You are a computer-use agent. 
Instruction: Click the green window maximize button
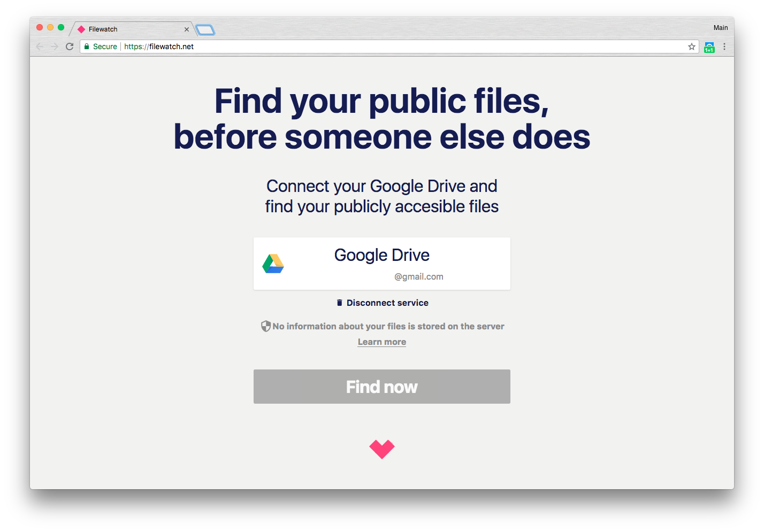tap(61, 27)
